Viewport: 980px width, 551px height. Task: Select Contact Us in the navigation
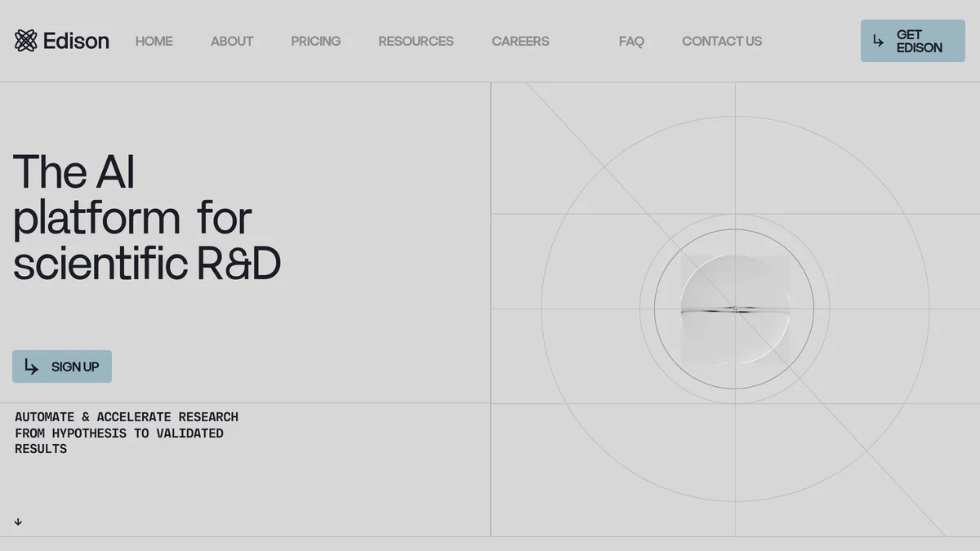click(x=722, y=41)
